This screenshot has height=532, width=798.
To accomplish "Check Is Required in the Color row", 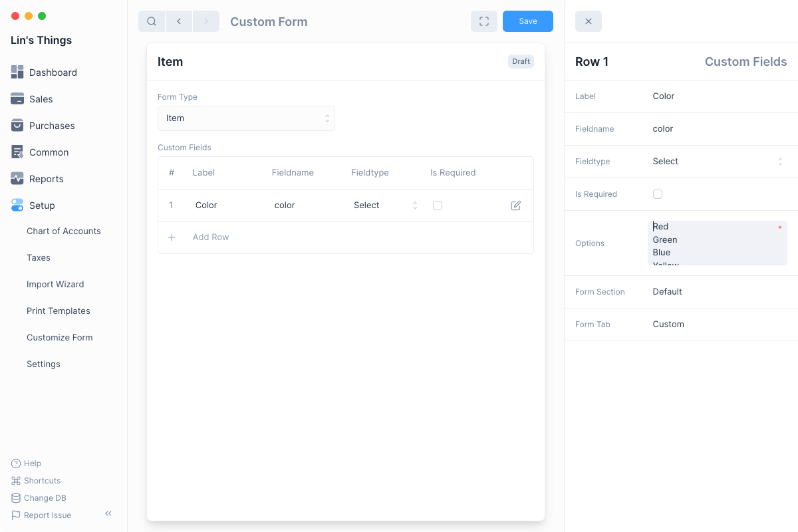I will click(438, 205).
